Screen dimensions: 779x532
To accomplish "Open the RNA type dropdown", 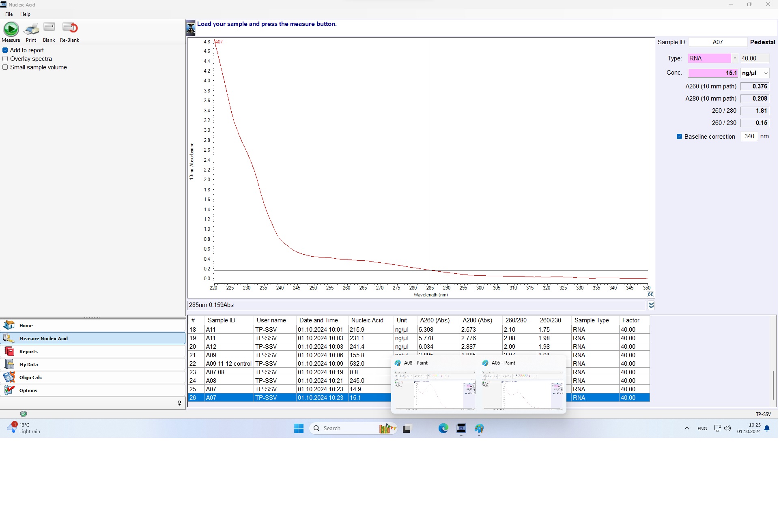I will [x=734, y=58].
